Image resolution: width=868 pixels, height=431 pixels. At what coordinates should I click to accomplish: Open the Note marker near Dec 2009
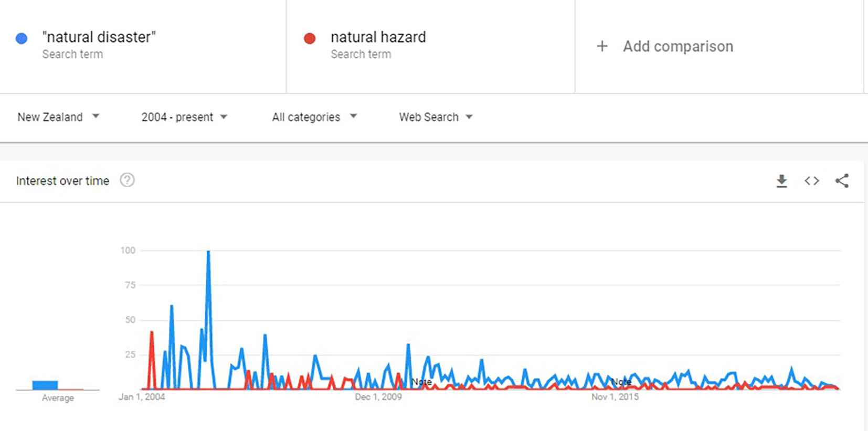[x=421, y=382]
